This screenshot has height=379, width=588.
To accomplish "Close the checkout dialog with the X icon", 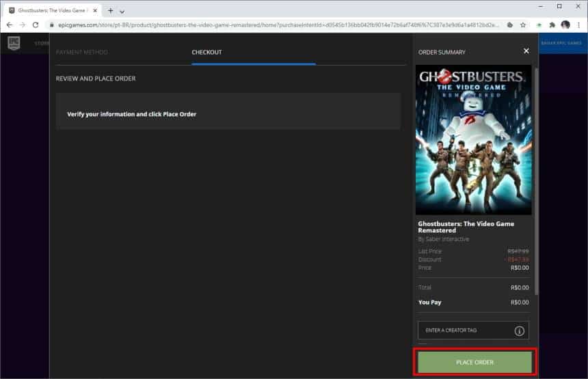I will 526,51.
